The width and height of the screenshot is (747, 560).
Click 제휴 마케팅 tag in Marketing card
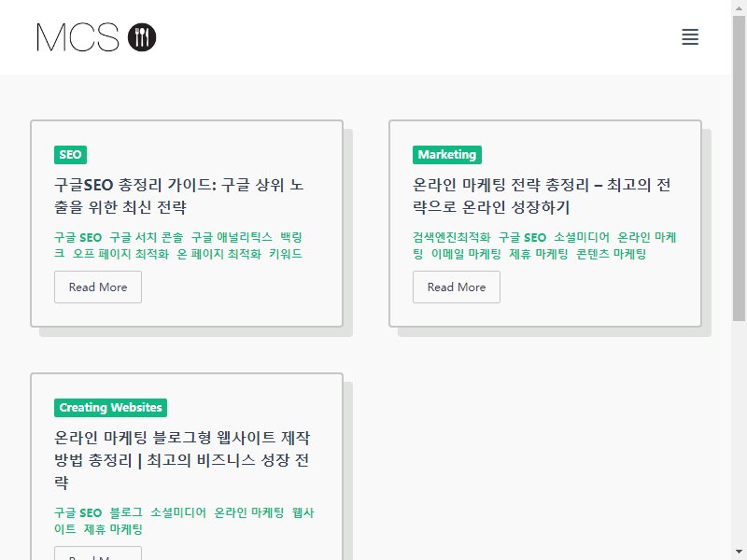click(x=539, y=254)
